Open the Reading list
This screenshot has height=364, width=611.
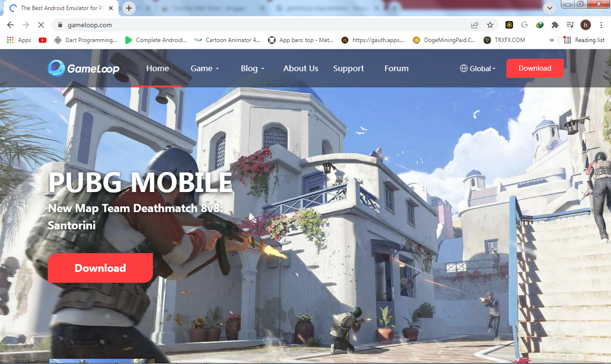click(584, 40)
